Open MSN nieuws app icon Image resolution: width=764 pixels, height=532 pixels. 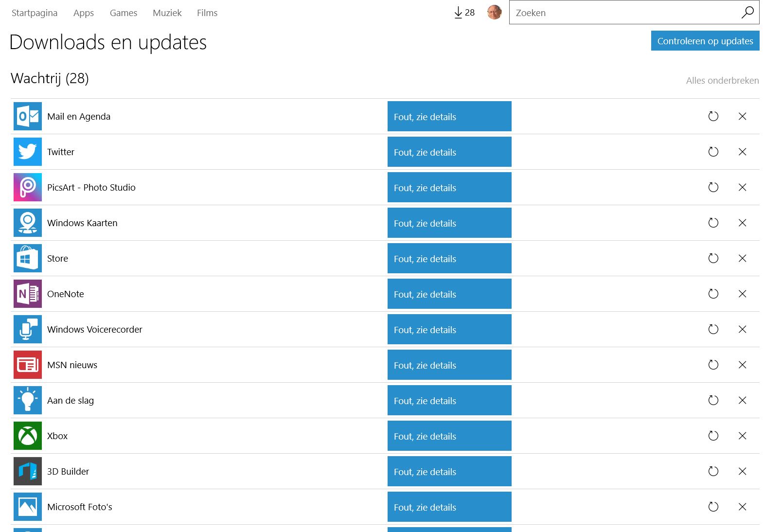coord(28,365)
